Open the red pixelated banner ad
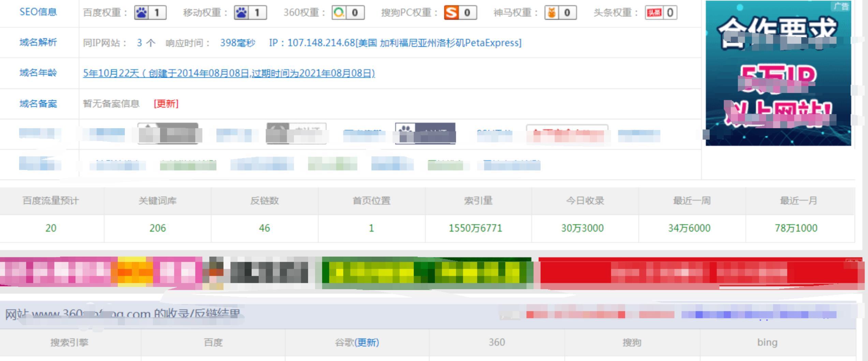Viewport: 868px width, 361px height. tap(701, 273)
